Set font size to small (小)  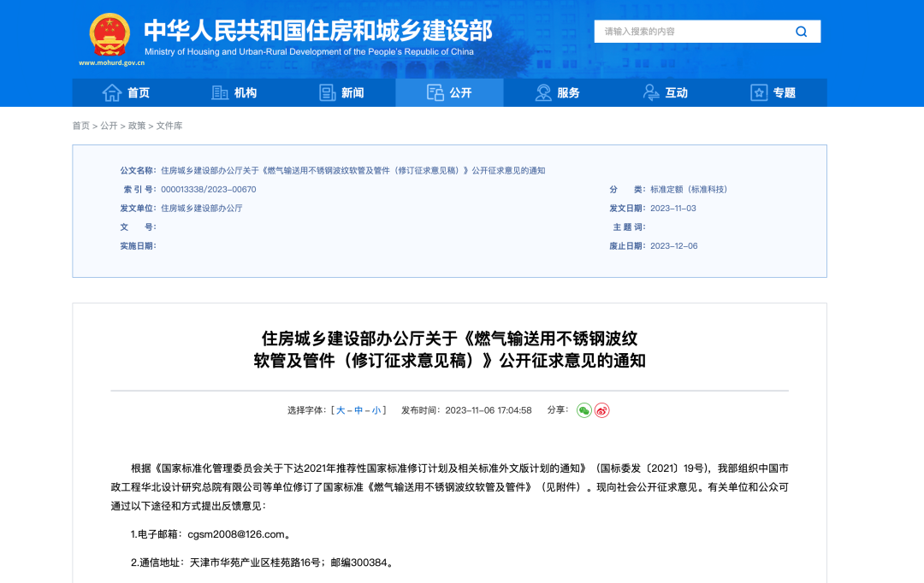376,410
